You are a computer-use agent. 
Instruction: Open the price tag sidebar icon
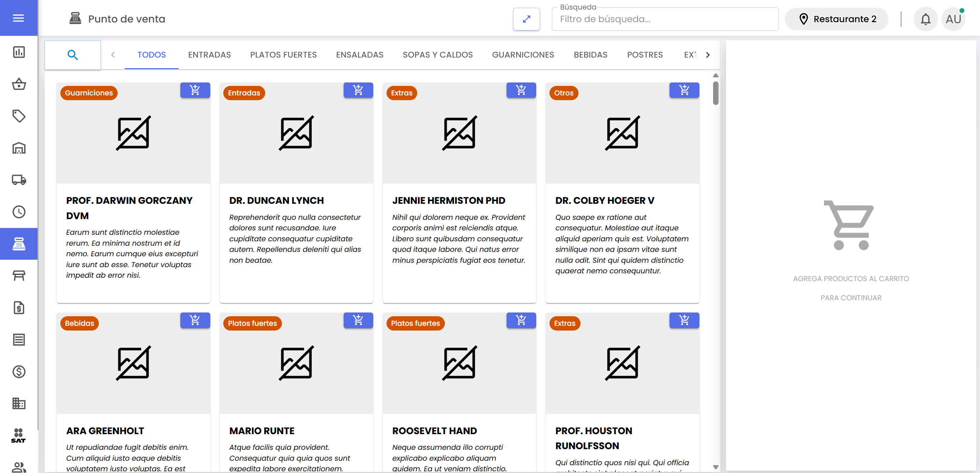19,116
